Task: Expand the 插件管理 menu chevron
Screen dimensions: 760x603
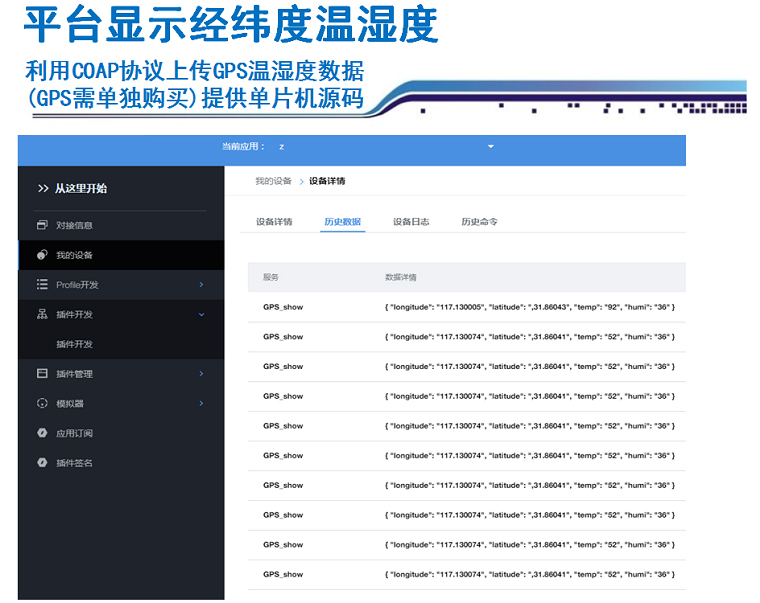Action: (x=201, y=374)
